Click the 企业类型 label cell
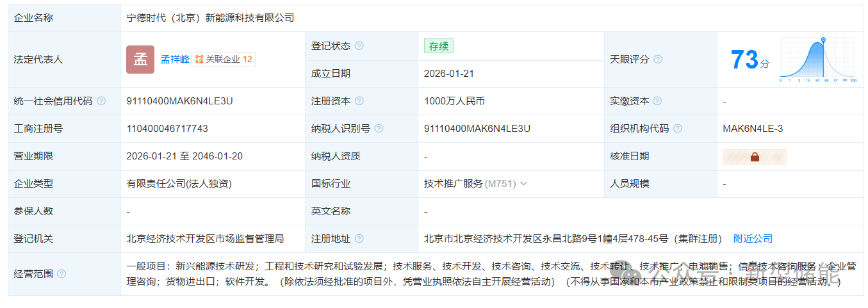The height and width of the screenshot is (308, 868). 64,184
